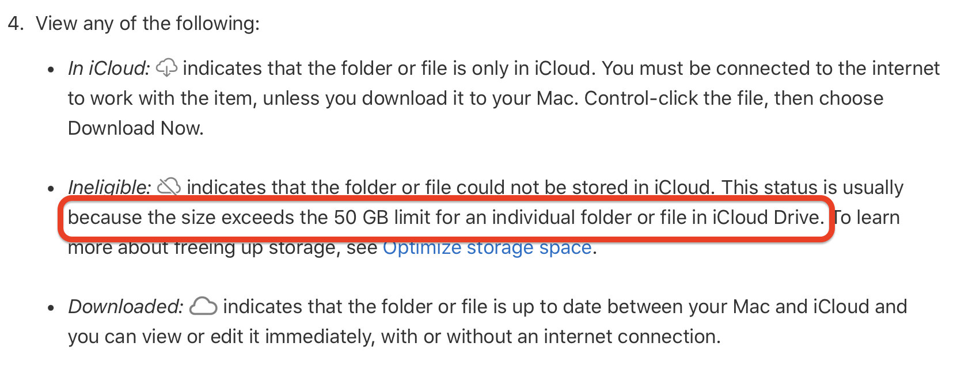Open the Optimize storage space link
This screenshot has width=980, height=373.
[x=487, y=248]
